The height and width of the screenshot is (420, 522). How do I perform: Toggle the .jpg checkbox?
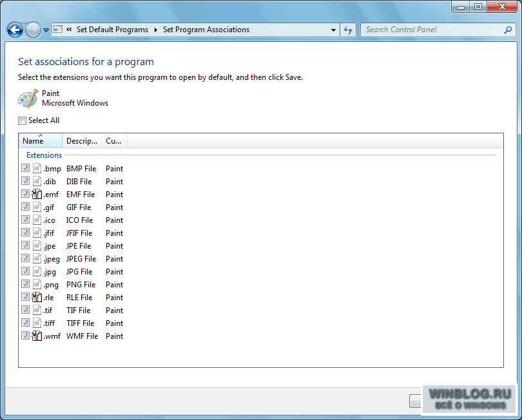pyautogui.click(x=25, y=271)
